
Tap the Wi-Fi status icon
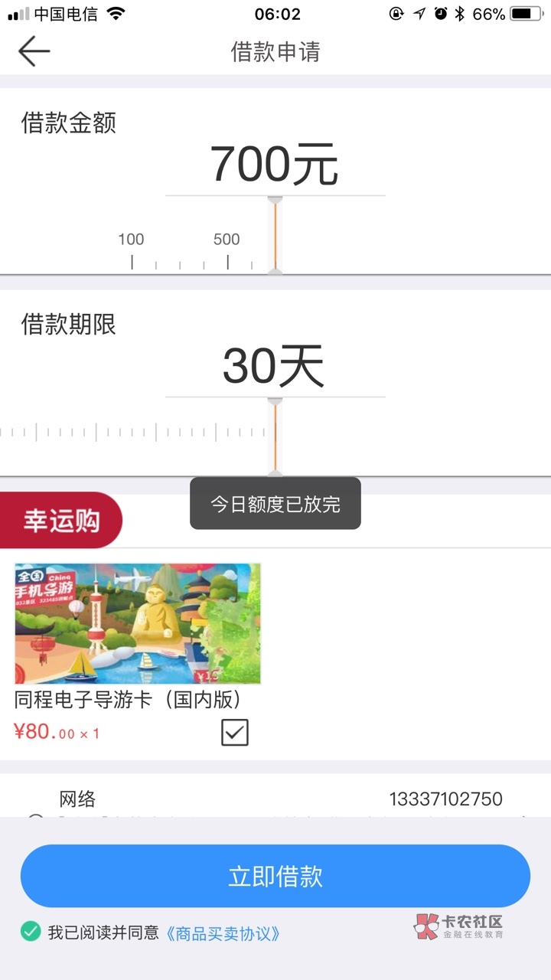tap(116, 14)
